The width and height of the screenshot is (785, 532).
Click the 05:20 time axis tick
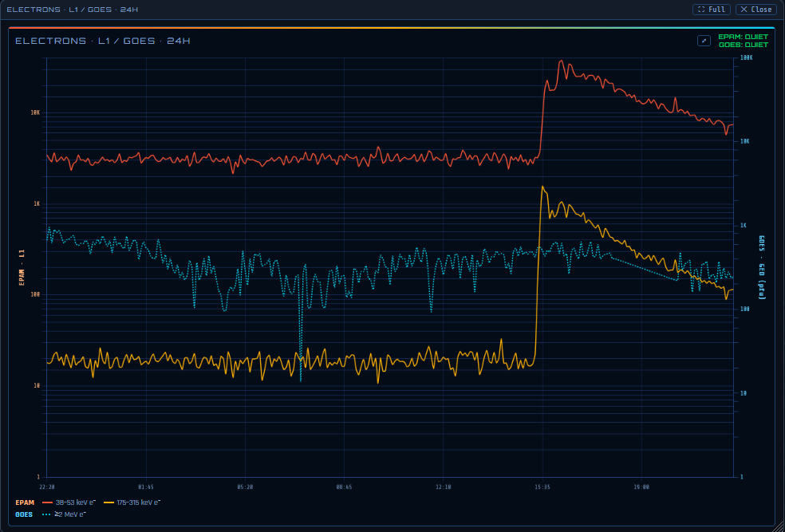click(x=245, y=487)
